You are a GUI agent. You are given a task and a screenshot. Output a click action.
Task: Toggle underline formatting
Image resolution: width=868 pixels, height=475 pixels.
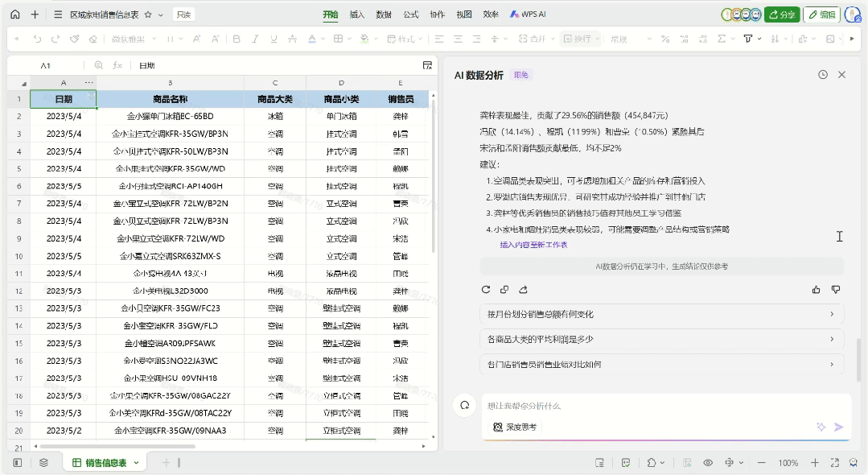[x=274, y=39]
